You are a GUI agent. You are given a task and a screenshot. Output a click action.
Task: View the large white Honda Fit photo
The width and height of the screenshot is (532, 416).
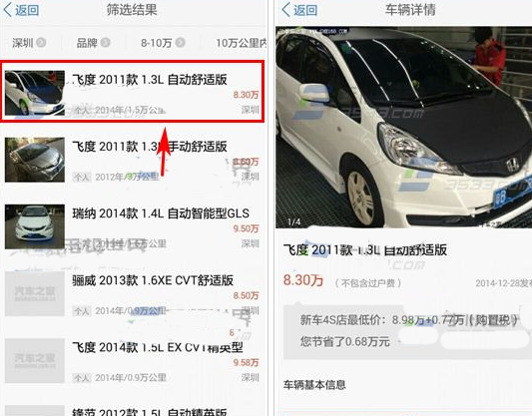coord(404,127)
